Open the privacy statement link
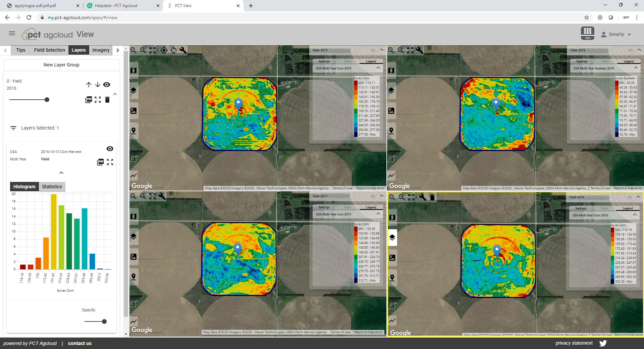Screen dimensions: 644x349 [574, 343]
